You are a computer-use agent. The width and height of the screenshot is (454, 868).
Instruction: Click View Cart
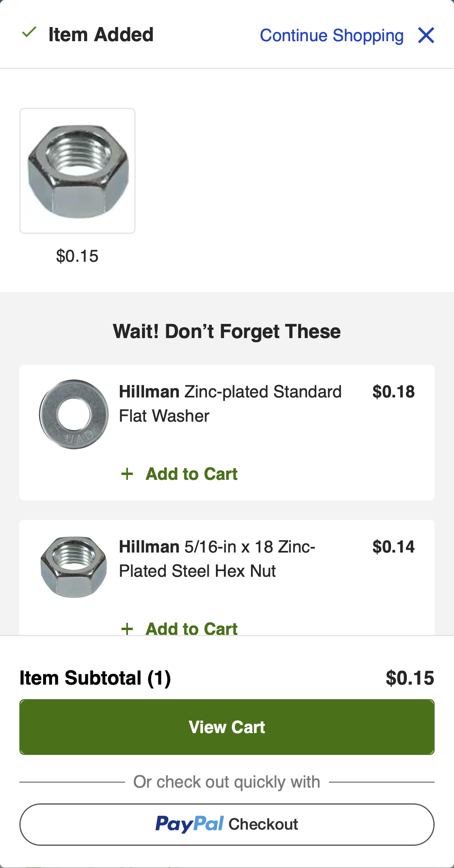[x=227, y=727]
